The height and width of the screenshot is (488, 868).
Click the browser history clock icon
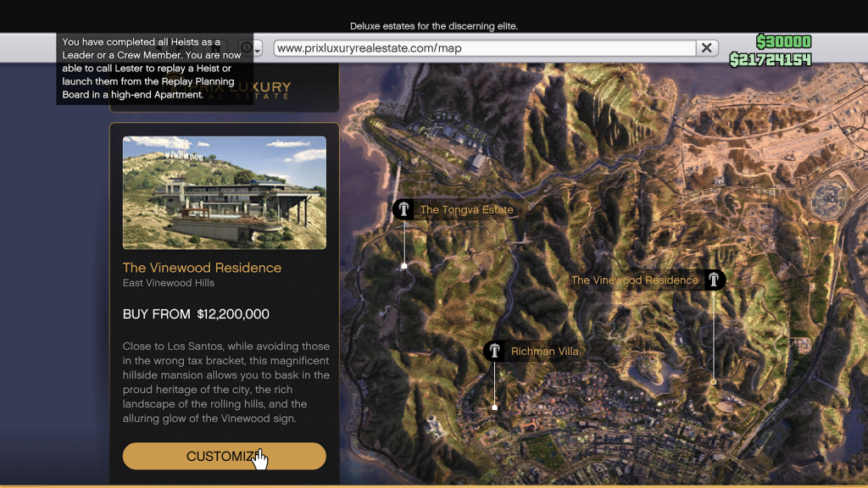point(246,48)
